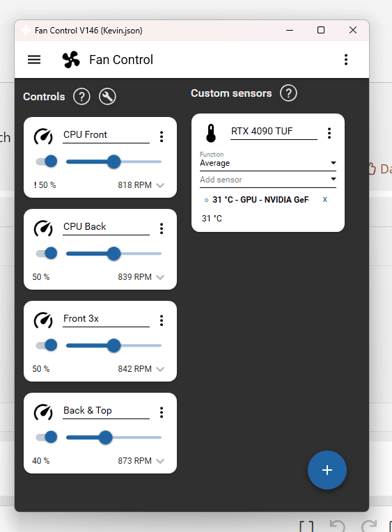This screenshot has height=532, width=392.
Task: Click the CPU Back speed slider handle
Action: pos(113,253)
